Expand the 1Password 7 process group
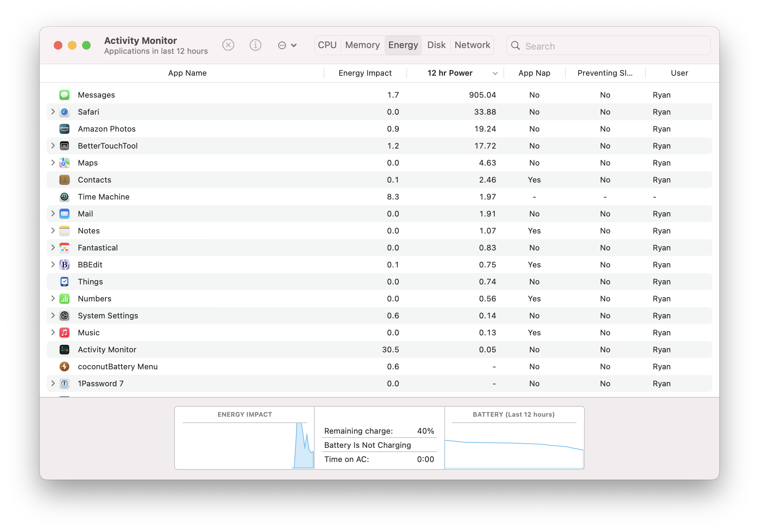 pos(53,383)
